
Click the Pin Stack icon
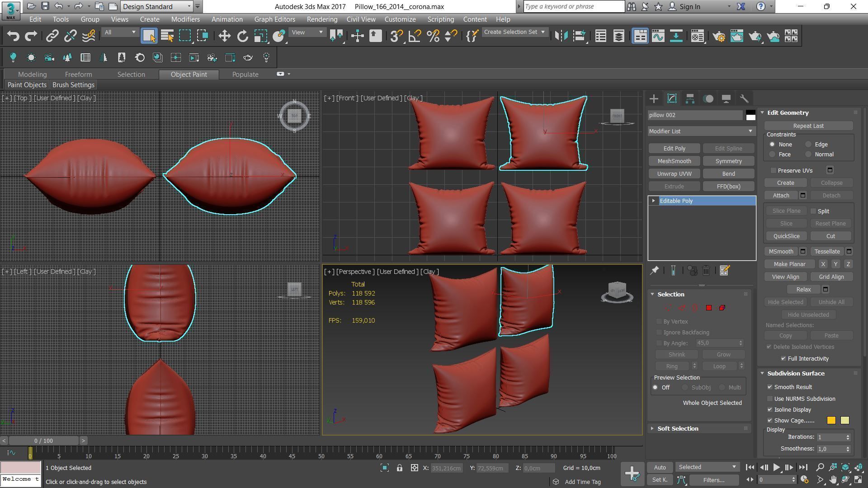[x=654, y=270]
